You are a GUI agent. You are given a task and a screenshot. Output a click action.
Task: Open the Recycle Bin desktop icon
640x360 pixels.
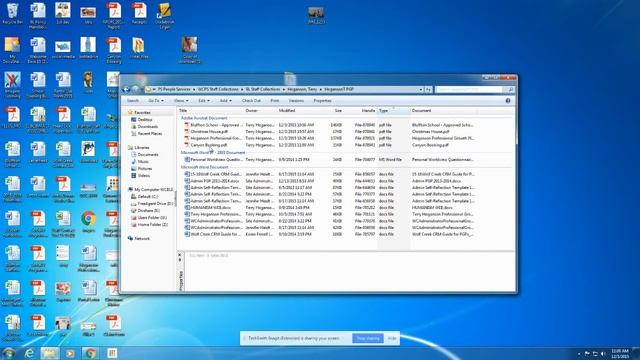click(12, 13)
